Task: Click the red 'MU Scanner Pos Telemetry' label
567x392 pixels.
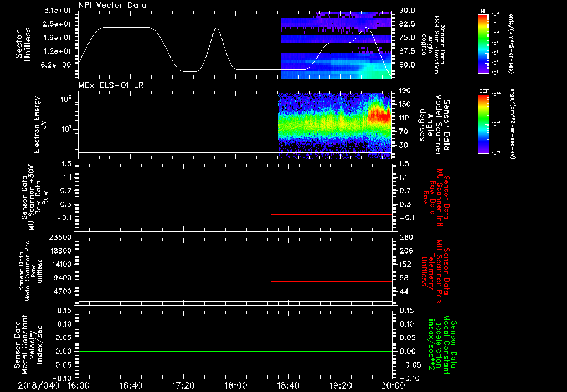Action: [x=434, y=271]
